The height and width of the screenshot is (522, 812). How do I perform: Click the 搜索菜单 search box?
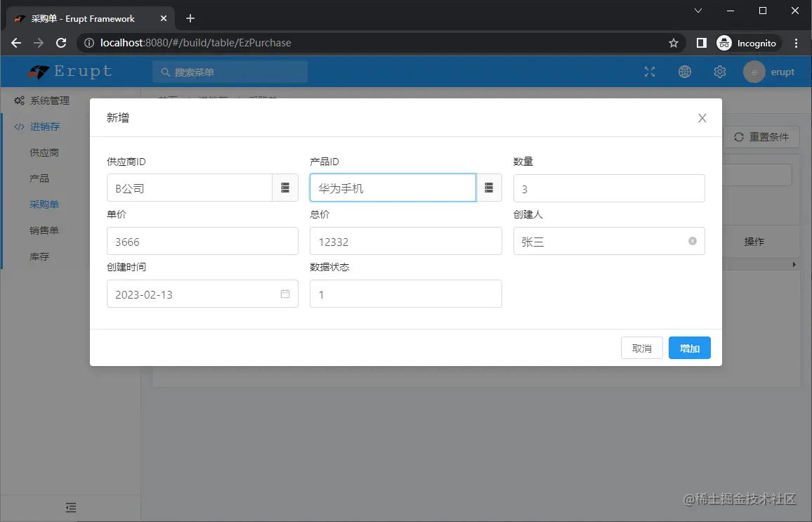coord(230,72)
